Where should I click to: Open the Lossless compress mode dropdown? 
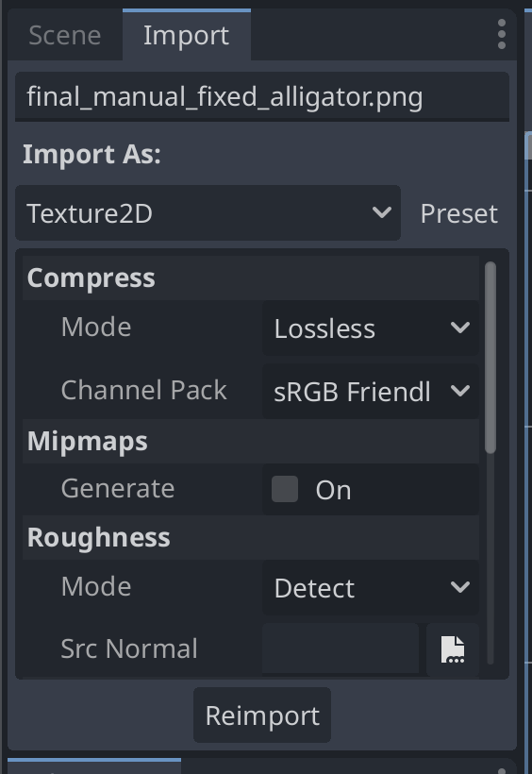[x=371, y=328]
